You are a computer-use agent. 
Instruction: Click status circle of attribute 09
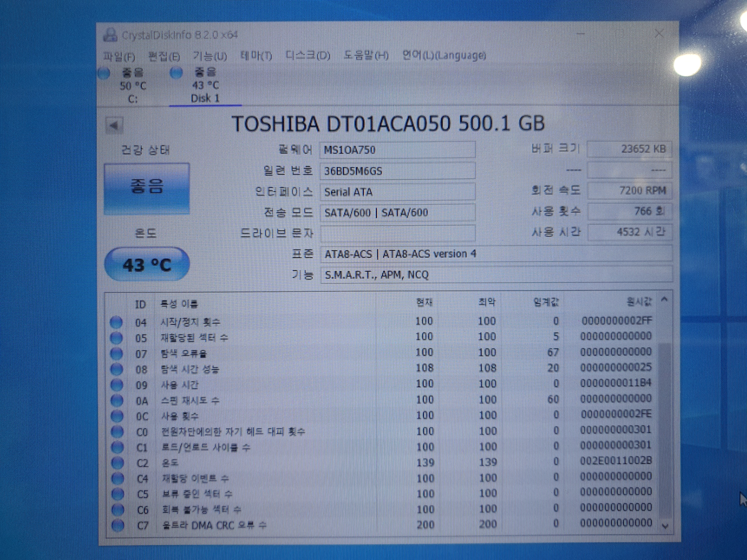pos(117,385)
